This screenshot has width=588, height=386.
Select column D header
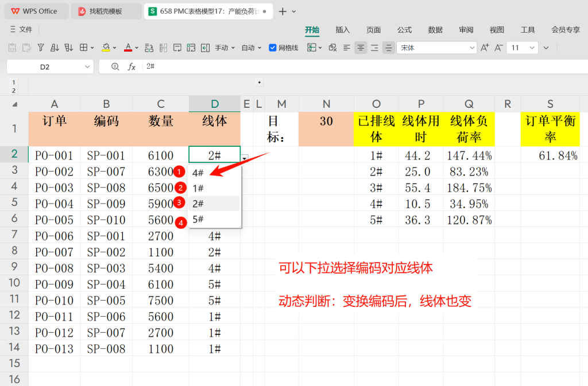215,104
